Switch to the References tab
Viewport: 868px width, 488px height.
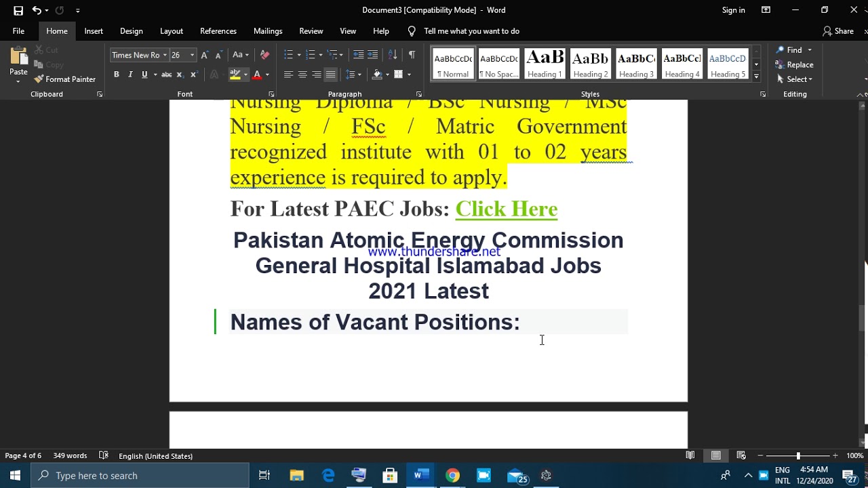coord(218,31)
